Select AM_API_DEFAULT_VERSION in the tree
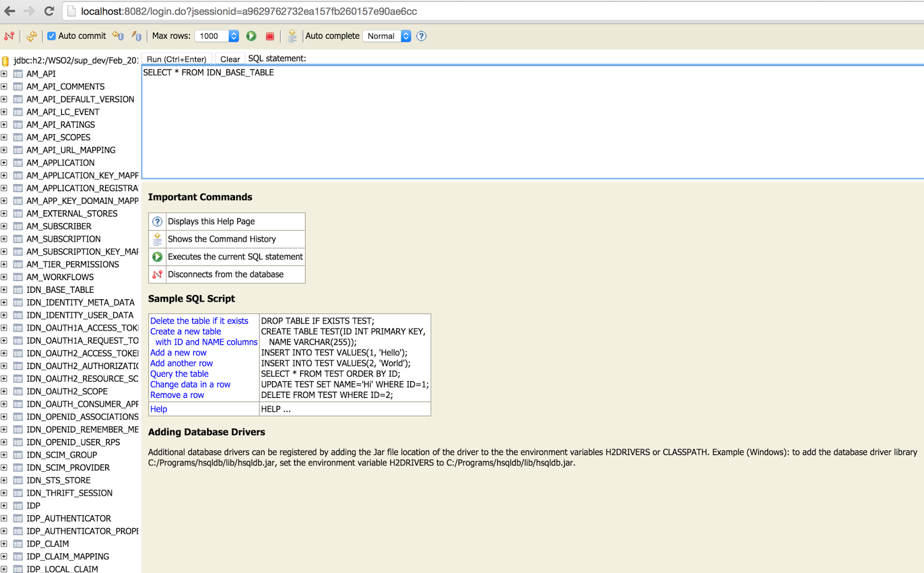924x573 pixels. 80,99
